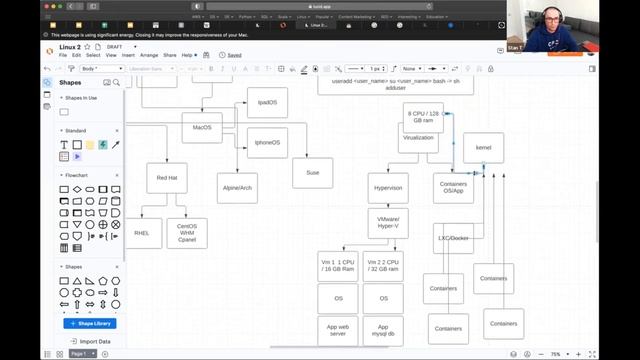Screen dimensions: 640x360
Task: Open the Insert menu
Action: click(x=128, y=55)
